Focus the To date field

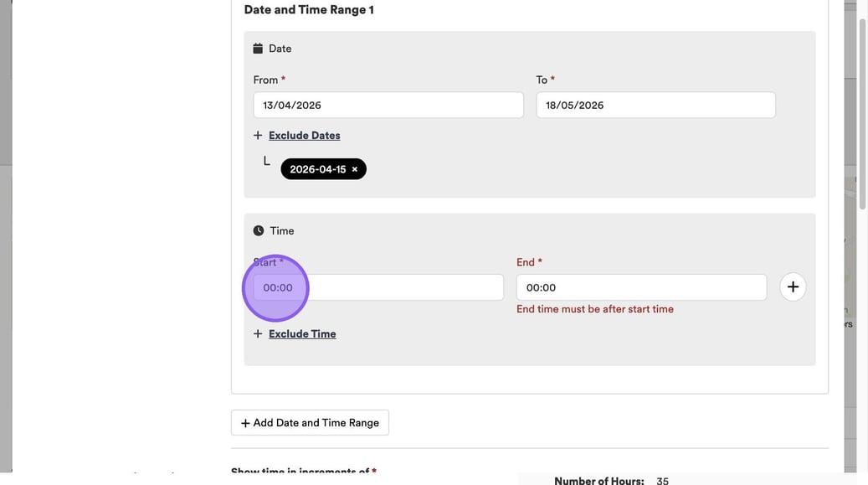pos(655,106)
